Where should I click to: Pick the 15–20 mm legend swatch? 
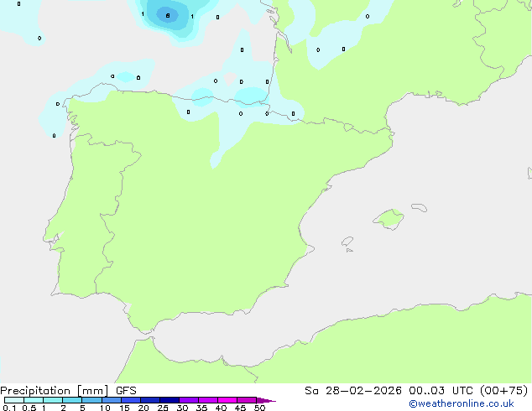pyautogui.click(x=130, y=400)
